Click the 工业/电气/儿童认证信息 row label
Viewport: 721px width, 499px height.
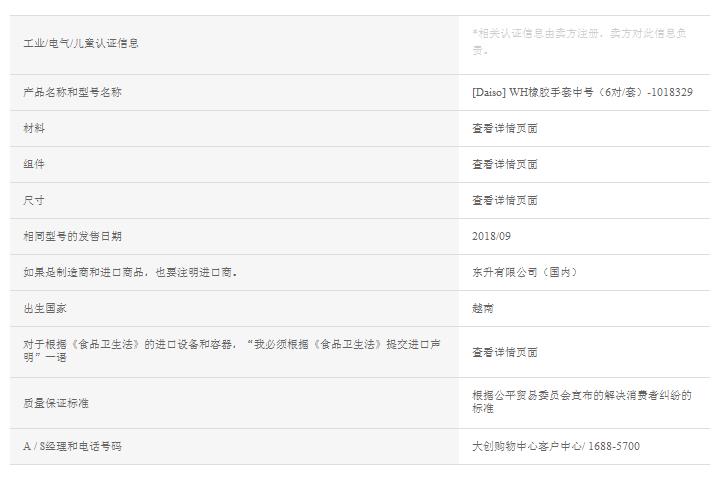coord(81,43)
